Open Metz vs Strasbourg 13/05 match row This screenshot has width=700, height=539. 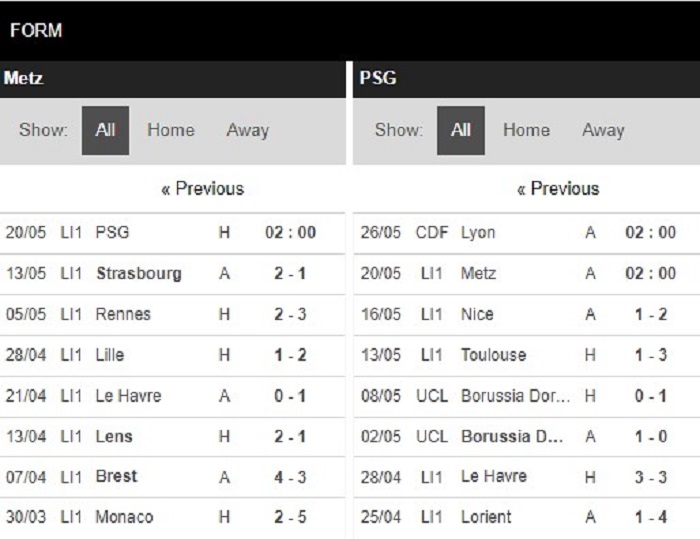coord(172,273)
